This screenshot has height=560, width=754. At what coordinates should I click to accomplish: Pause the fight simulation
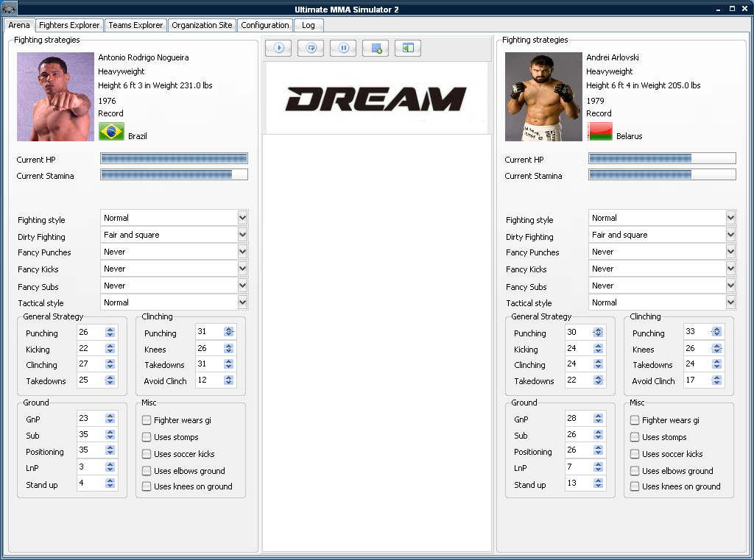[x=343, y=48]
